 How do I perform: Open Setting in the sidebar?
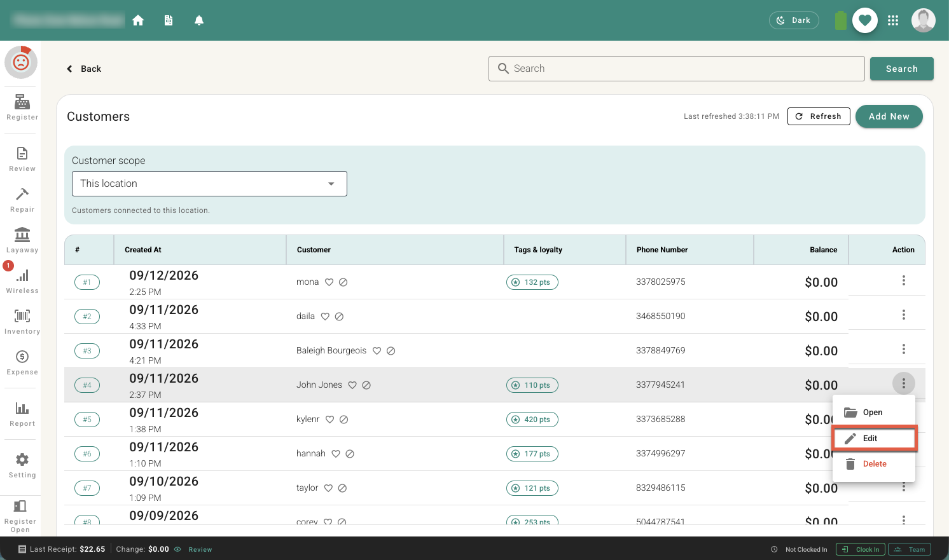[x=22, y=465]
